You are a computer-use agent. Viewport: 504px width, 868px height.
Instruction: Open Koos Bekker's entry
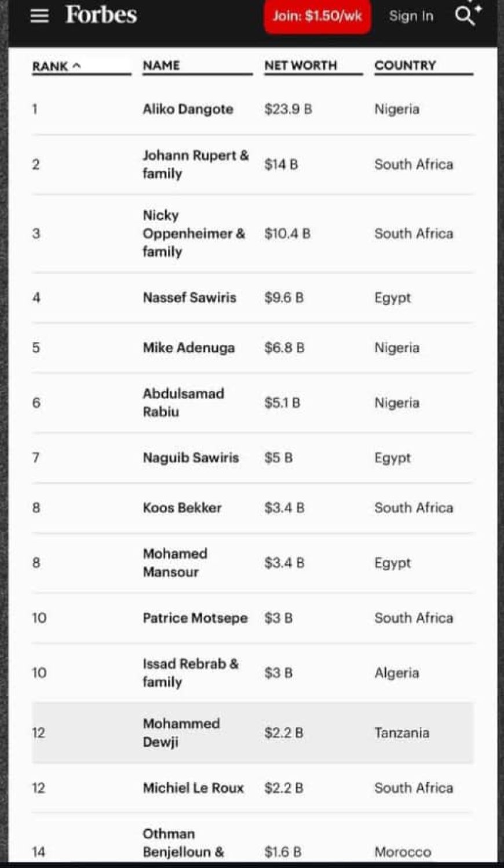point(182,507)
